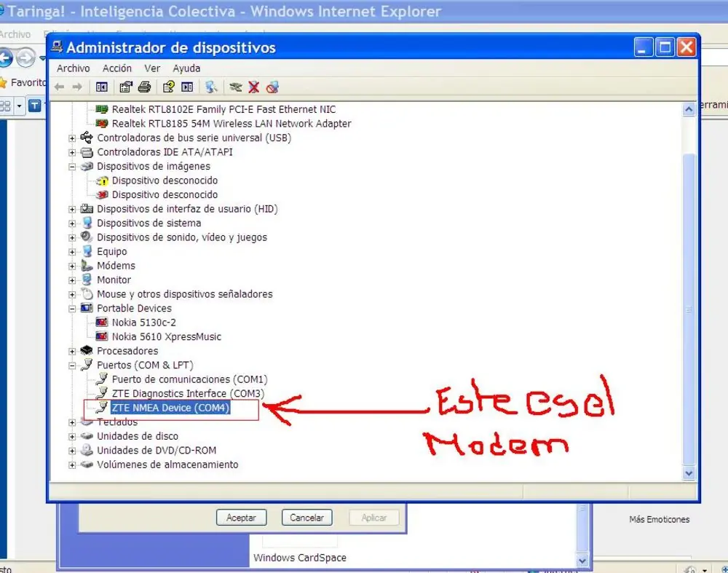Expand the Equipo node
The height and width of the screenshot is (573, 728).
[x=72, y=252]
